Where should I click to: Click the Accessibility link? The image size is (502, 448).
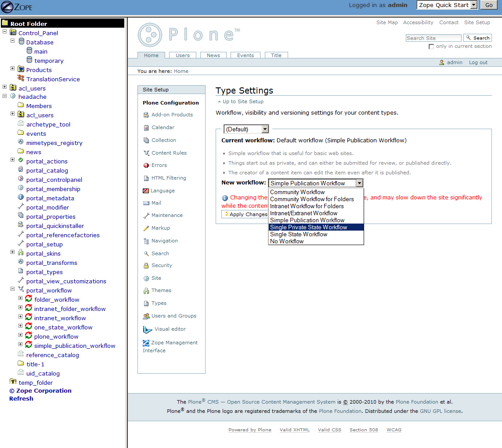418,22
